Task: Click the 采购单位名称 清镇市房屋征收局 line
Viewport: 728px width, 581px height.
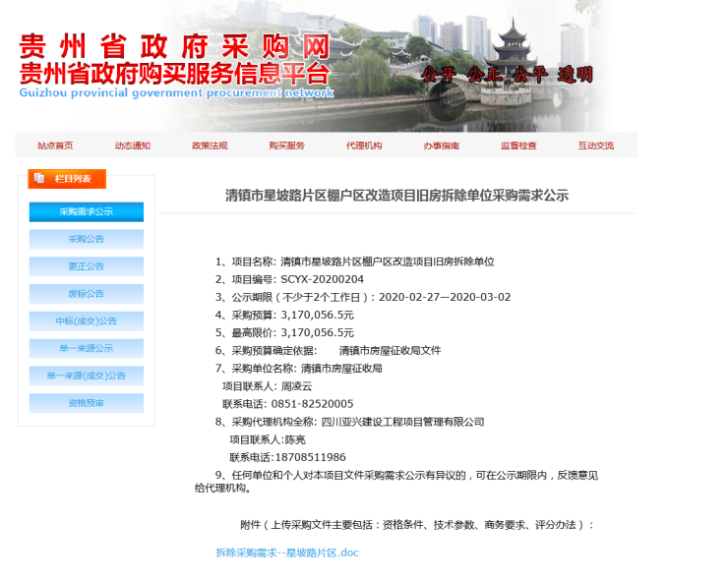Action: 298,369
